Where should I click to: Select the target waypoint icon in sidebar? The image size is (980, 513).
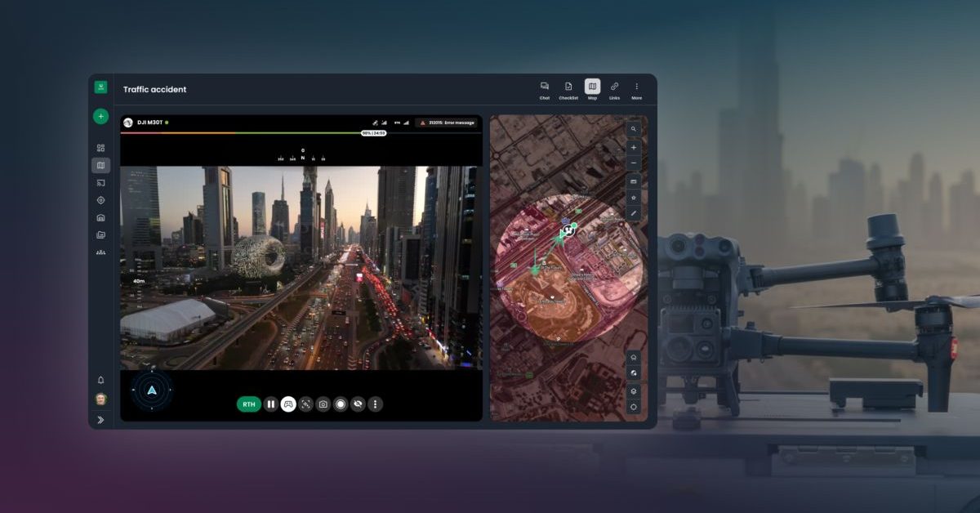click(100, 200)
